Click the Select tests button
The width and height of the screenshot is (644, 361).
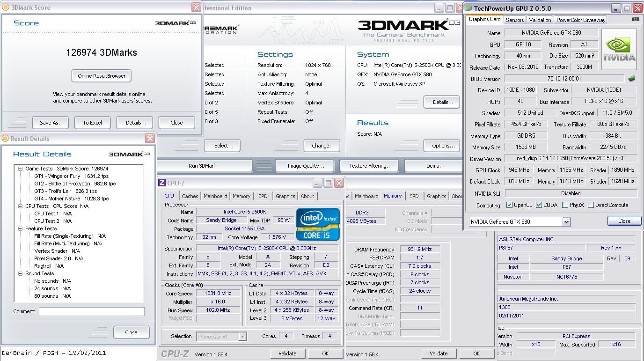coord(223,146)
